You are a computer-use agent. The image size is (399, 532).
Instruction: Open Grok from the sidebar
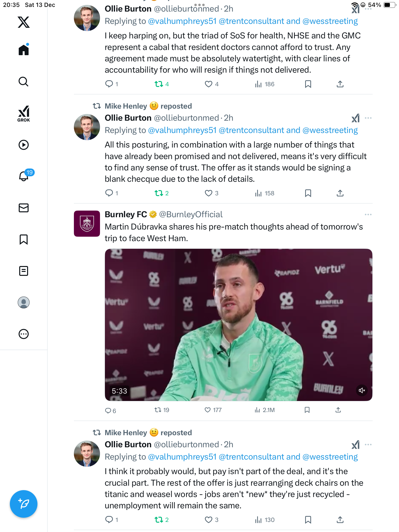click(24, 114)
